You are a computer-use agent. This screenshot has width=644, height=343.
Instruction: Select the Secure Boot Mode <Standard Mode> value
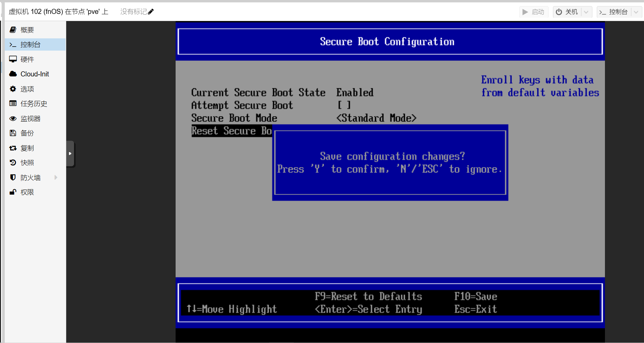[x=376, y=118]
